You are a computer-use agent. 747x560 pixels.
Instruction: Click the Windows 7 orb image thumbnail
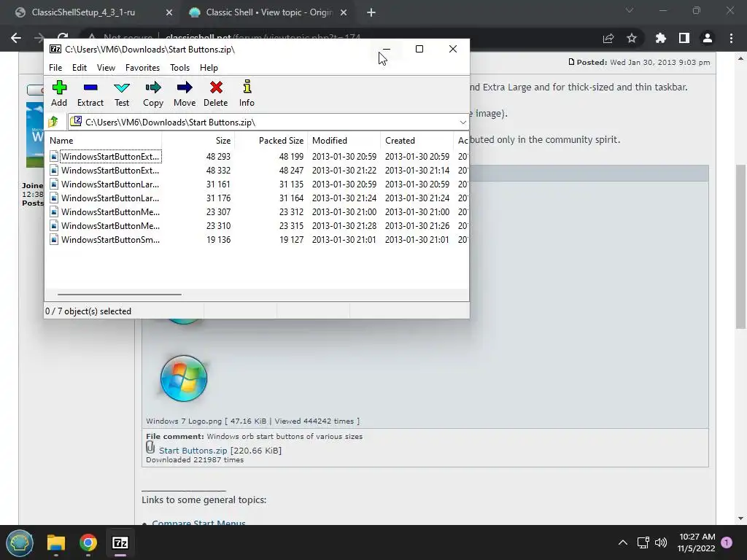point(183,378)
